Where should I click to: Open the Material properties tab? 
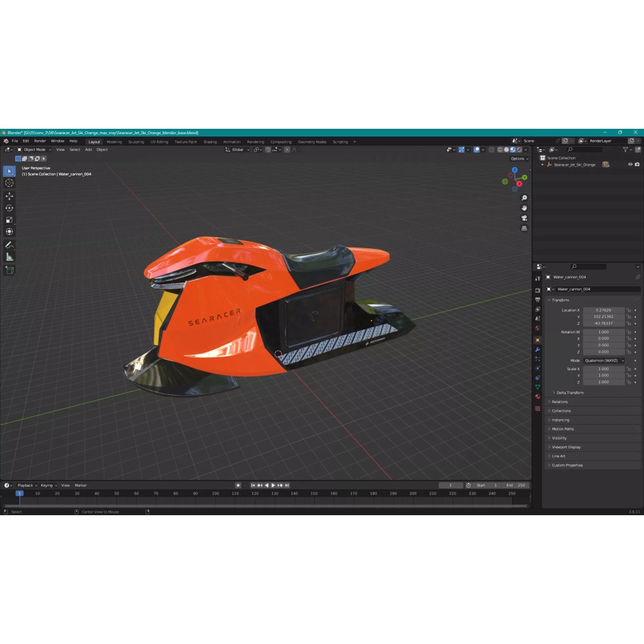tap(538, 397)
